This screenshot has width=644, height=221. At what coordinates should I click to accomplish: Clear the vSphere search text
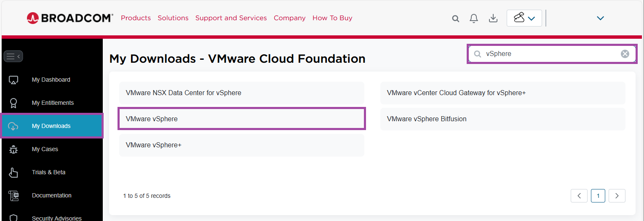point(625,54)
